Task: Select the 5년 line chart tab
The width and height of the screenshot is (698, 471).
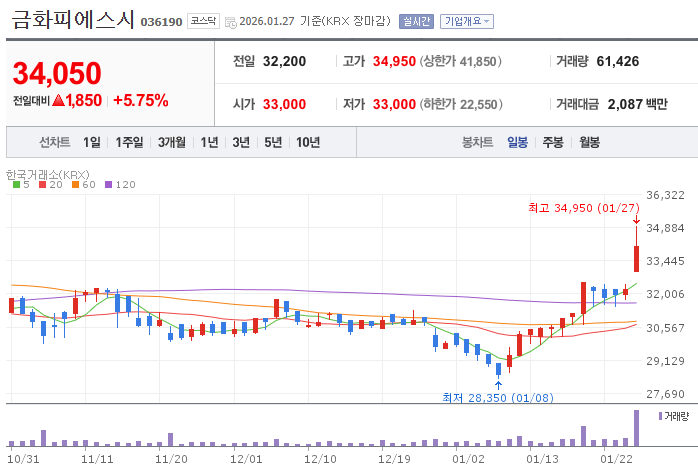Action: point(273,142)
